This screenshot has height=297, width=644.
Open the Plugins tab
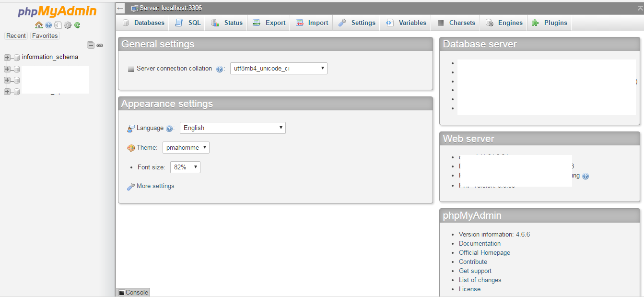click(x=550, y=23)
